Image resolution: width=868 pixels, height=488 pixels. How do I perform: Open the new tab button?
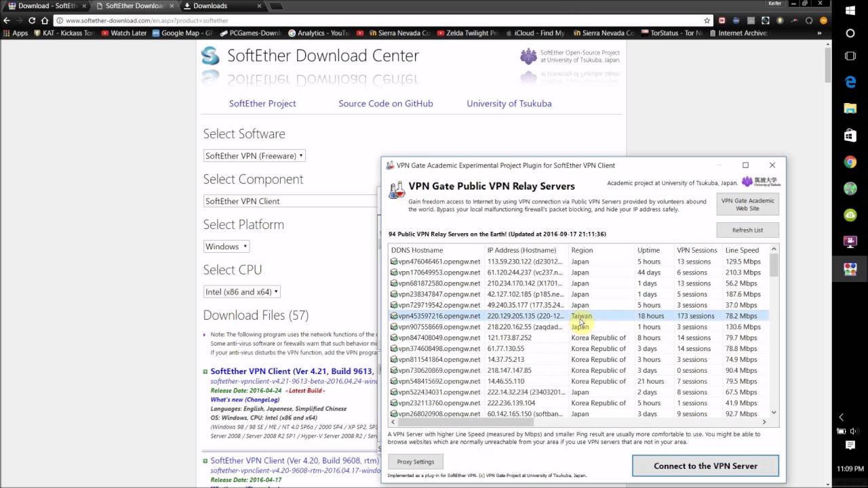(275, 6)
